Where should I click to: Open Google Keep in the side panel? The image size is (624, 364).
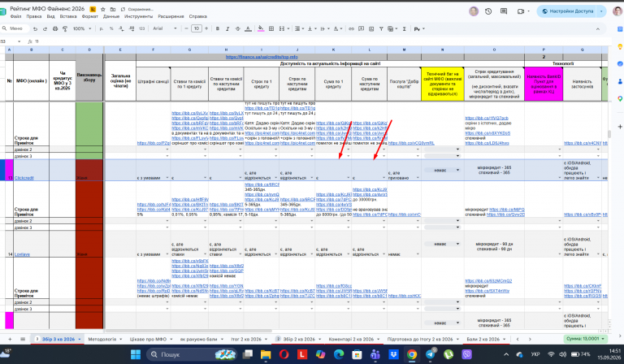620,46
